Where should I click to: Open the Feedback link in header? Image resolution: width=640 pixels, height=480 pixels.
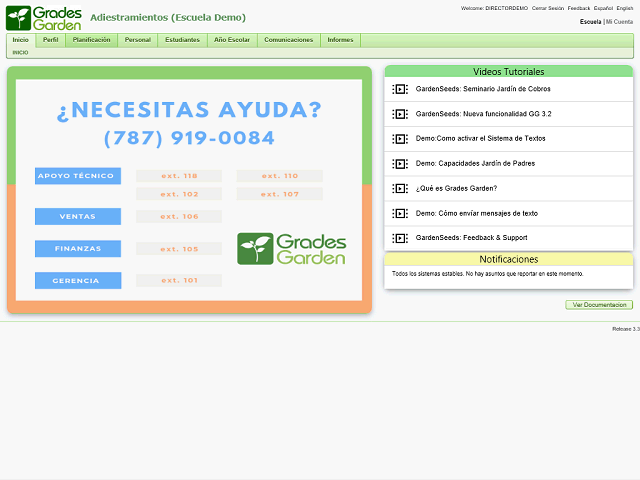(x=579, y=8)
